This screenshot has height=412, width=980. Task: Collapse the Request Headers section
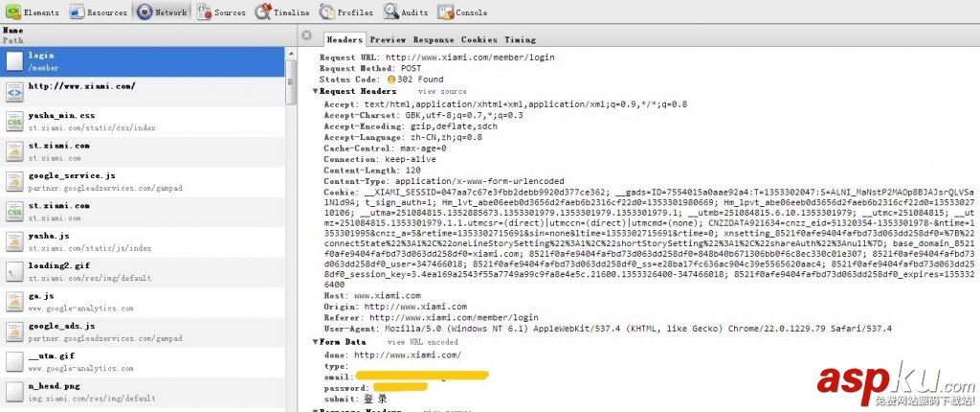point(316,91)
